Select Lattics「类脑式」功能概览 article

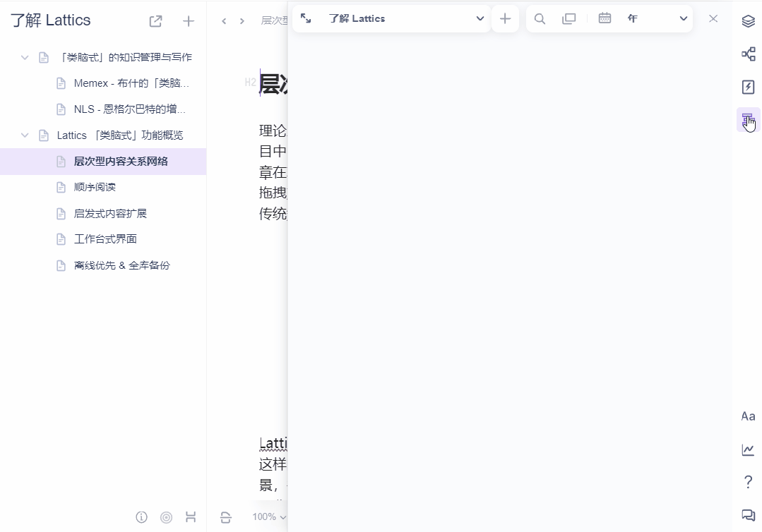[120, 135]
